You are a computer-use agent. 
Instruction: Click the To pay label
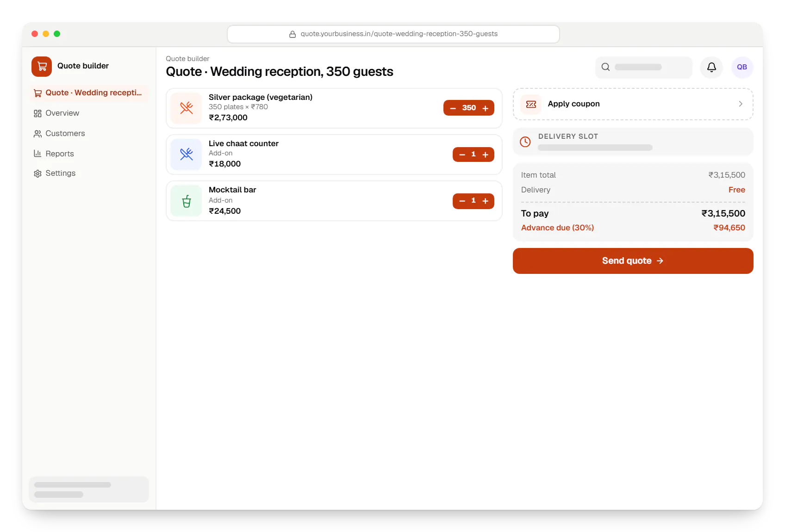click(x=535, y=214)
